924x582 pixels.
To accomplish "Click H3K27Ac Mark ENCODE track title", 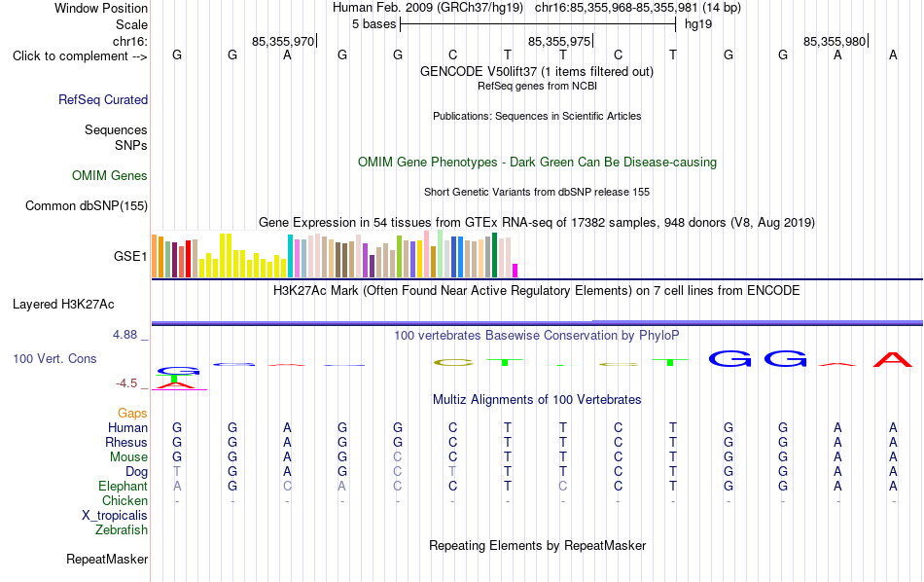I will [x=537, y=291].
